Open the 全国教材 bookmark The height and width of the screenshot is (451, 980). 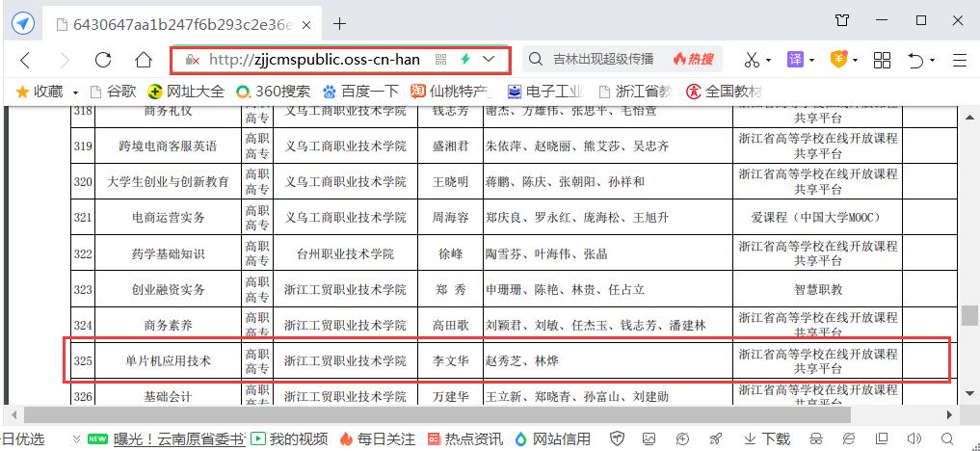[725, 92]
